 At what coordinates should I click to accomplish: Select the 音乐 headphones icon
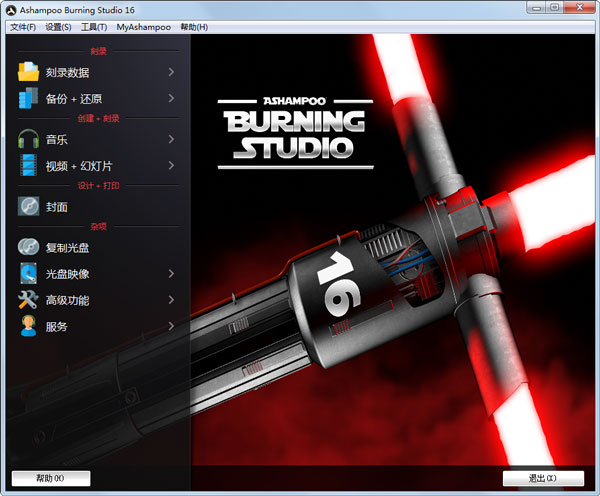28,140
